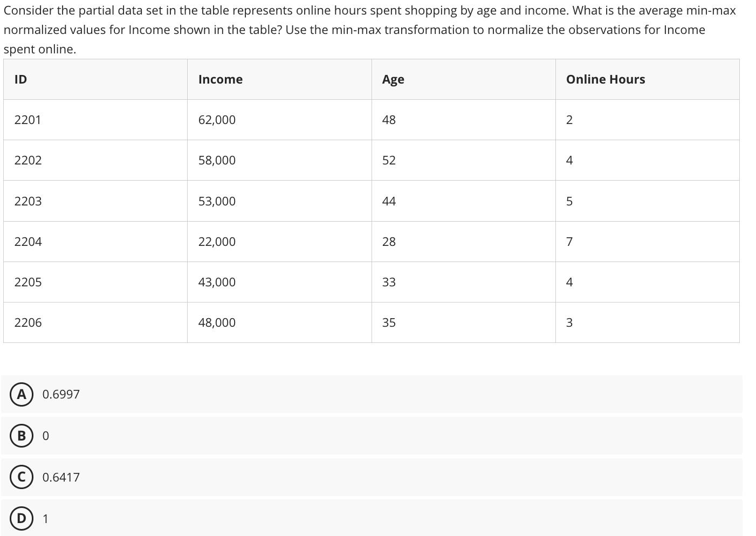Viewport: 756px width, 536px height.
Task: Select the row with ID 2201
Action: [x=28, y=120]
